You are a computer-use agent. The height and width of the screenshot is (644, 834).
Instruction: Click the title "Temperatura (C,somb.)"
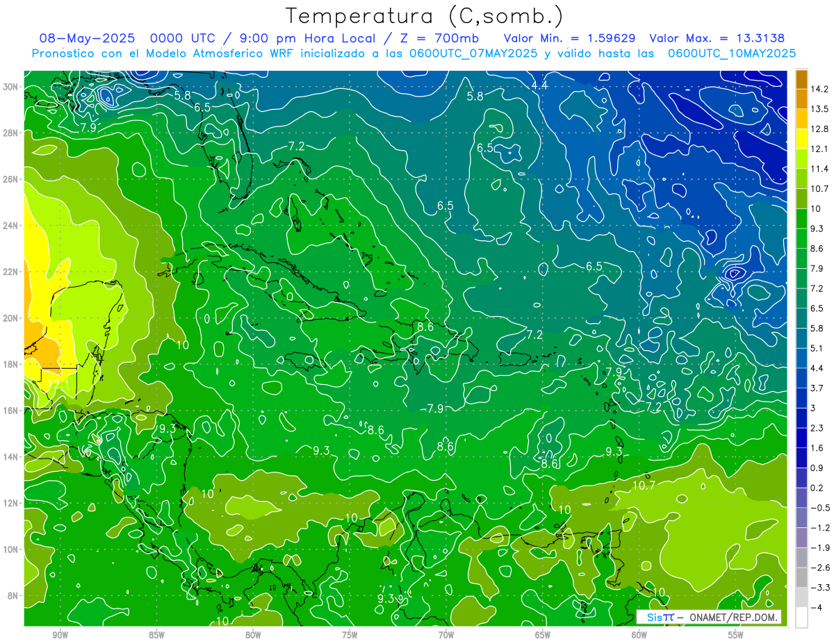pyautogui.click(x=425, y=16)
